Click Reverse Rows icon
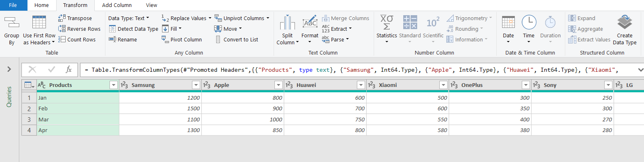The image size is (644, 162). pos(62,29)
